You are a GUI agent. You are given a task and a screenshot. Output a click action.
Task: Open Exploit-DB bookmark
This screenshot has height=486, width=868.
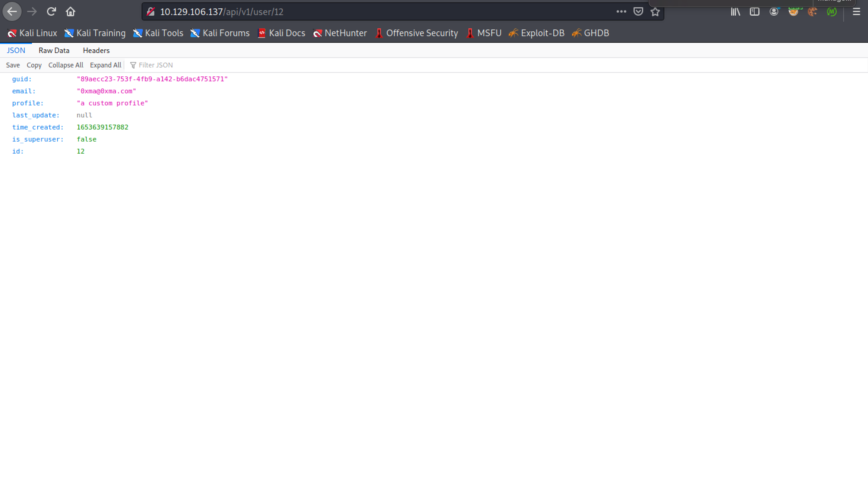point(537,33)
